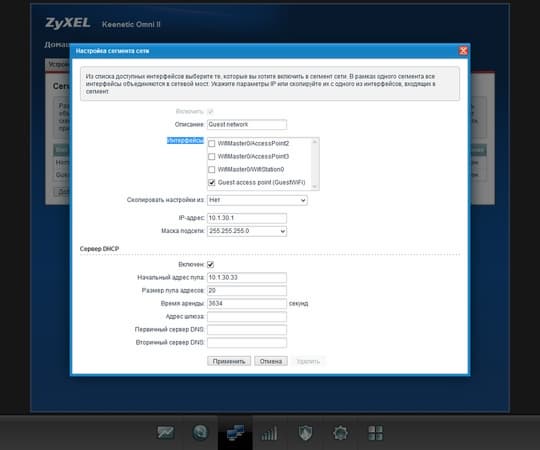540x450 pixels.
Task: Click the Keenetic Omni II title text
Action: (131, 24)
